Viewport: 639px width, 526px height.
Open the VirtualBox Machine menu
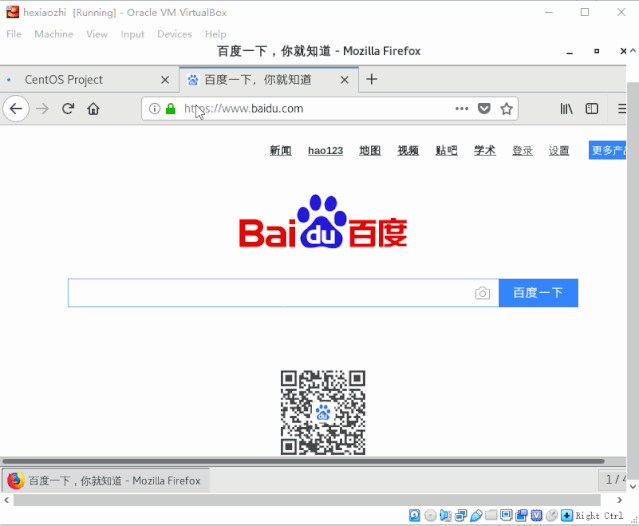pos(54,34)
